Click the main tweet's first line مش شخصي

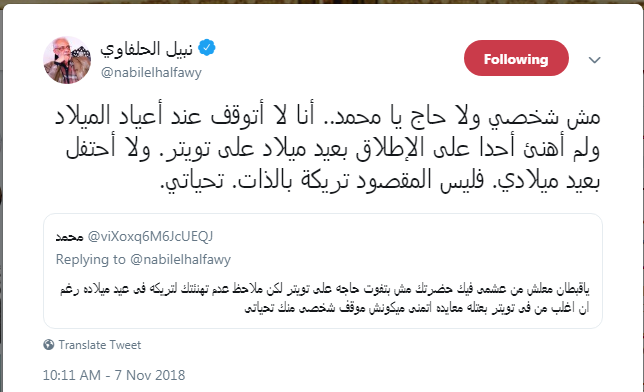tap(328, 117)
